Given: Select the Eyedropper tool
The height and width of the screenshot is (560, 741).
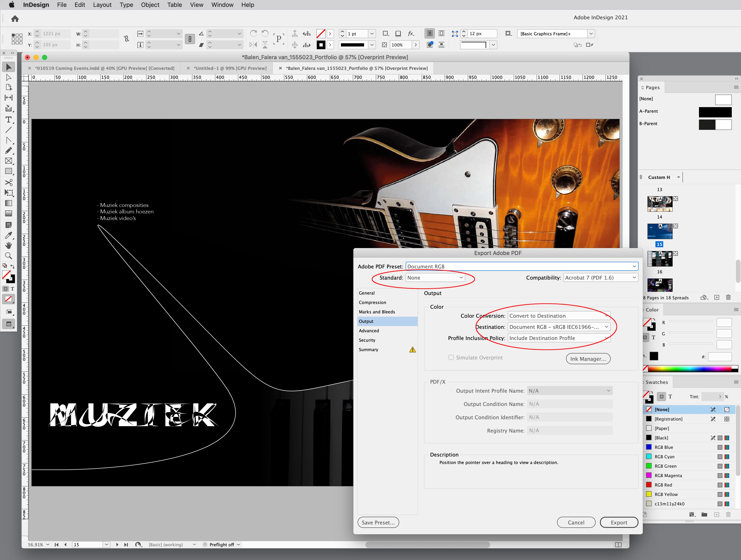Looking at the screenshot, I should [x=9, y=235].
